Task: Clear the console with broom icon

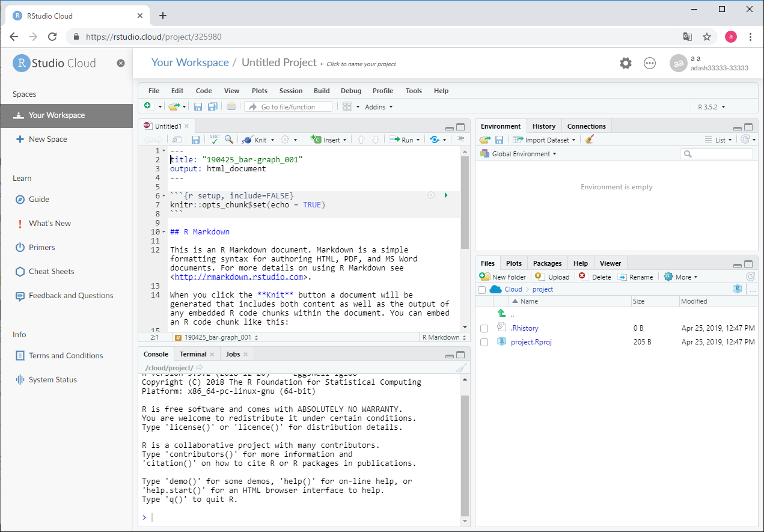Action: click(x=461, y=368)
